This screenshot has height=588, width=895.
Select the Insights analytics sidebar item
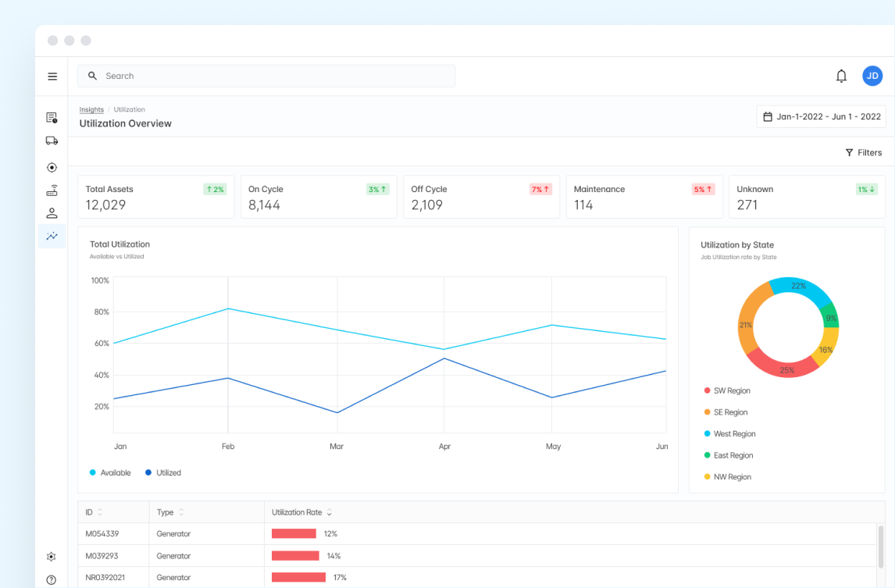click(x=52, y=236)
